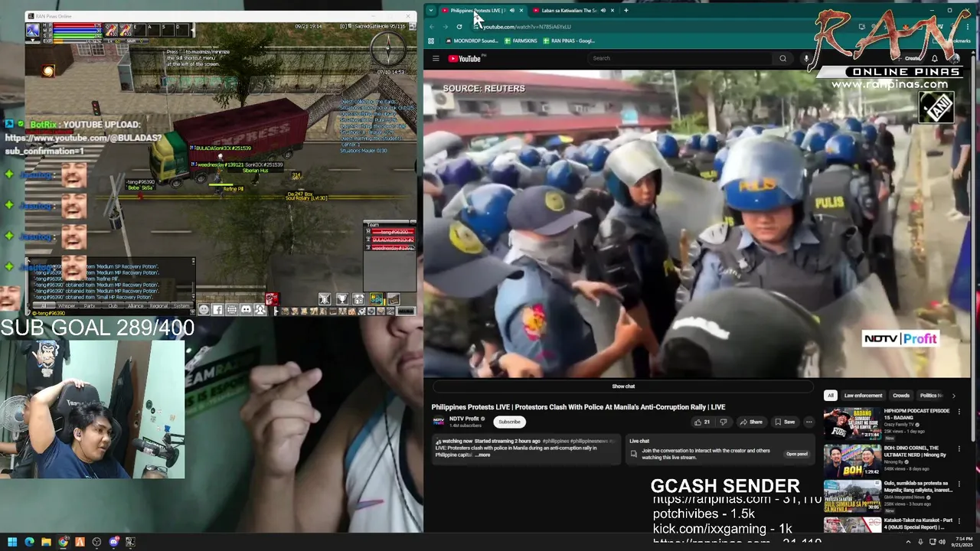Viewport: 980px width, 551px height.
Task: Expand the video description with ...more
Action: pos(482,455)
